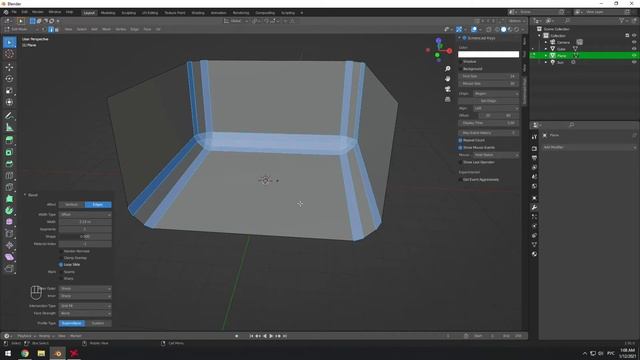The width and height of the screenshot is (640, 360).
Task: Choose the Scale tool
Action: pos(9,91)
